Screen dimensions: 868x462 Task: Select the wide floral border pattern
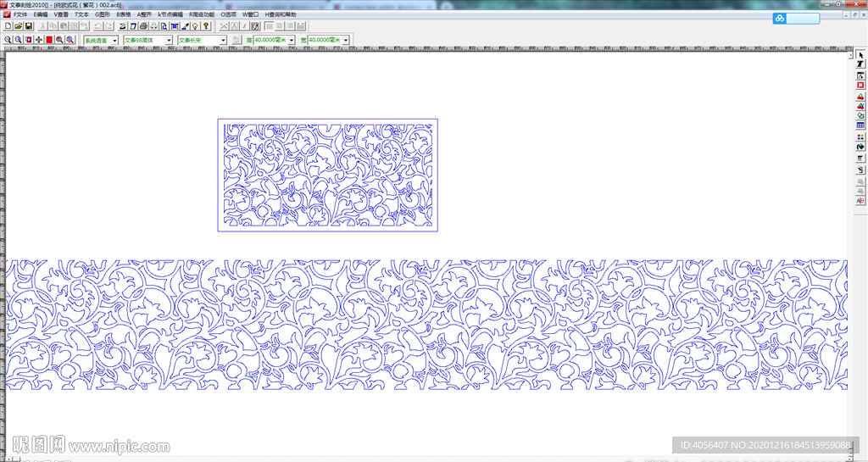click(x=427, y=325)
